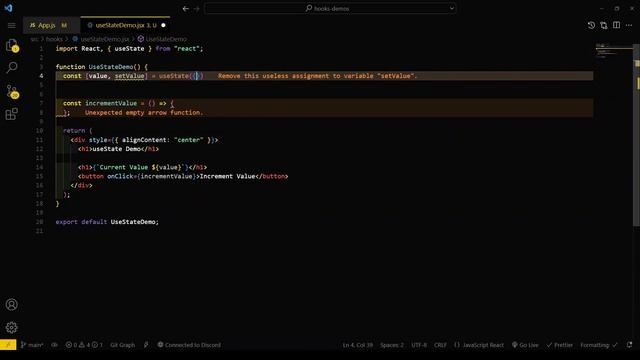Click the 'Remove this useless assignment' lint message

tap(318, 76)
